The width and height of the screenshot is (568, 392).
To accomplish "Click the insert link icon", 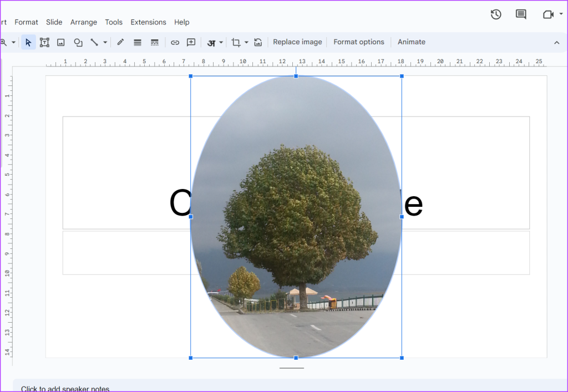I will [175, 42].
